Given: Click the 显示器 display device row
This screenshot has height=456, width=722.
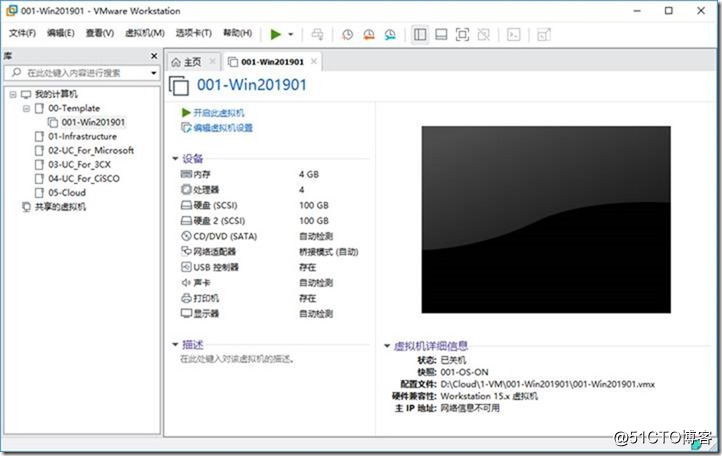Looking at the screenshot, I should click(x=272, y=314).
